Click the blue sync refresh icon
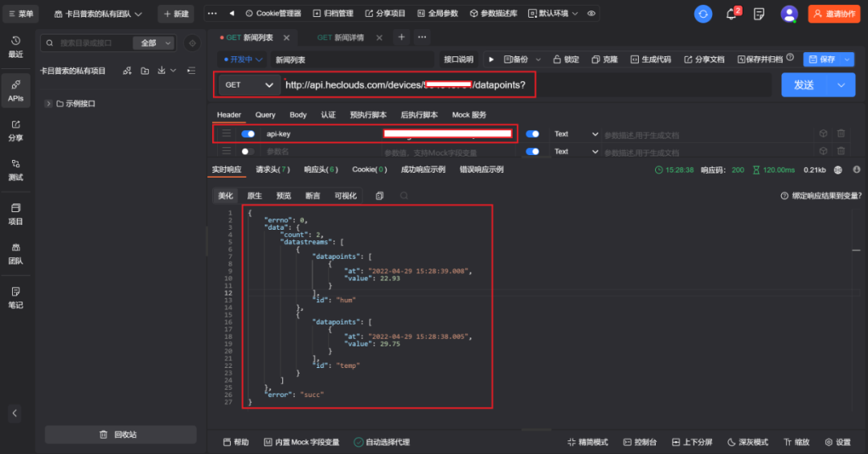 click(x=703, y=14)
